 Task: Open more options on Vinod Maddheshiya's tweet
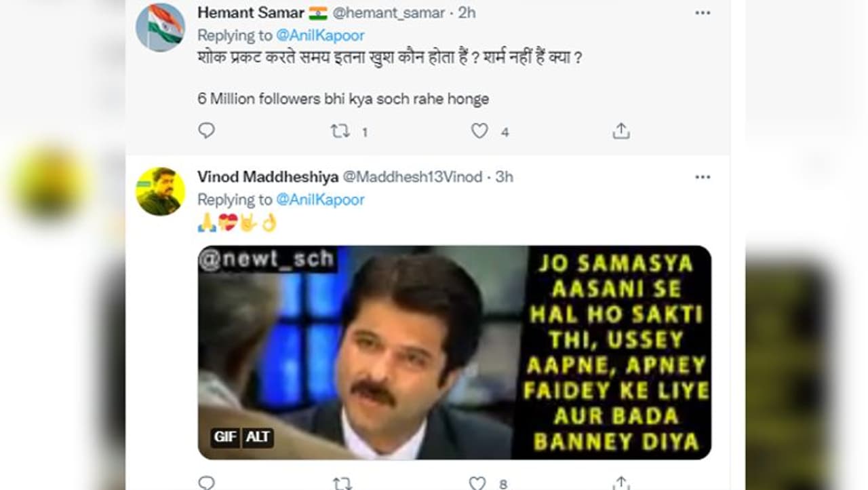(x=703, y=177)
